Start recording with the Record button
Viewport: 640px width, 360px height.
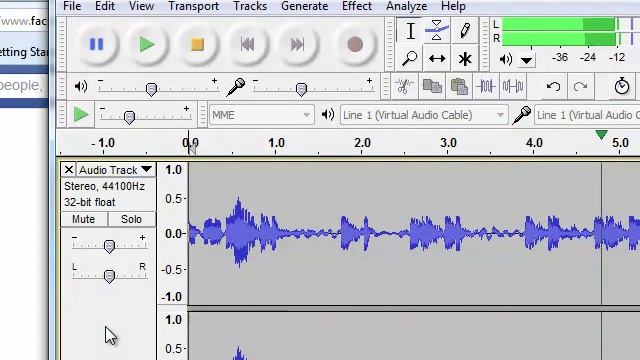355,44
